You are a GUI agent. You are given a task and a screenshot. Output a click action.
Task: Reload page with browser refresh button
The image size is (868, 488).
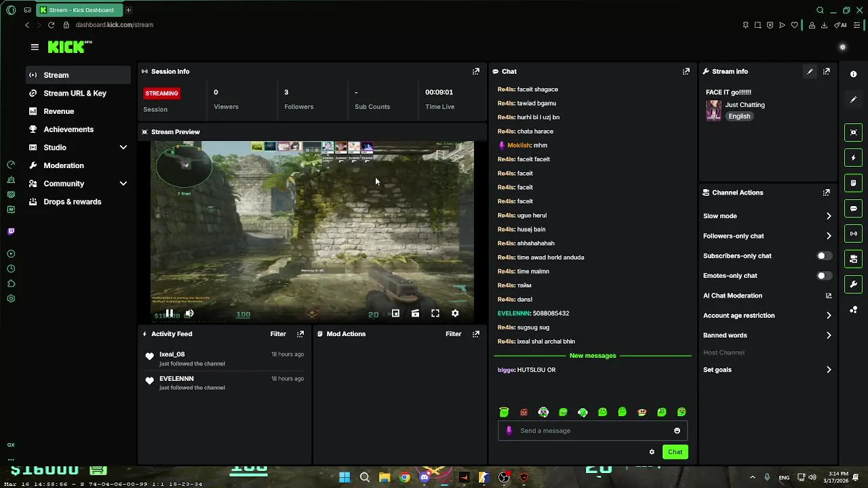pyautogui.click(x=51, y=25)
